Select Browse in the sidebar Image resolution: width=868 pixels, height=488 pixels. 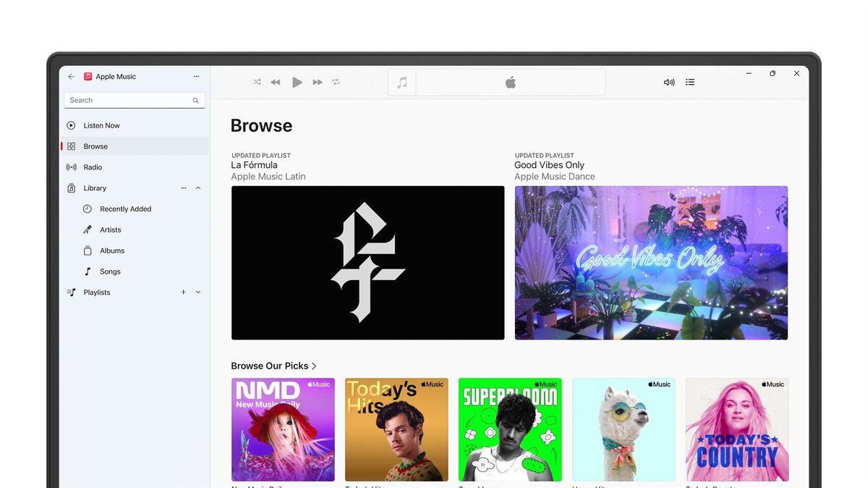point(135,146)
